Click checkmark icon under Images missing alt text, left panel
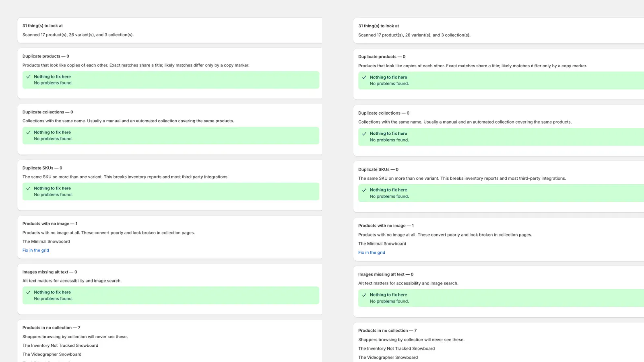 pos(28,292)
